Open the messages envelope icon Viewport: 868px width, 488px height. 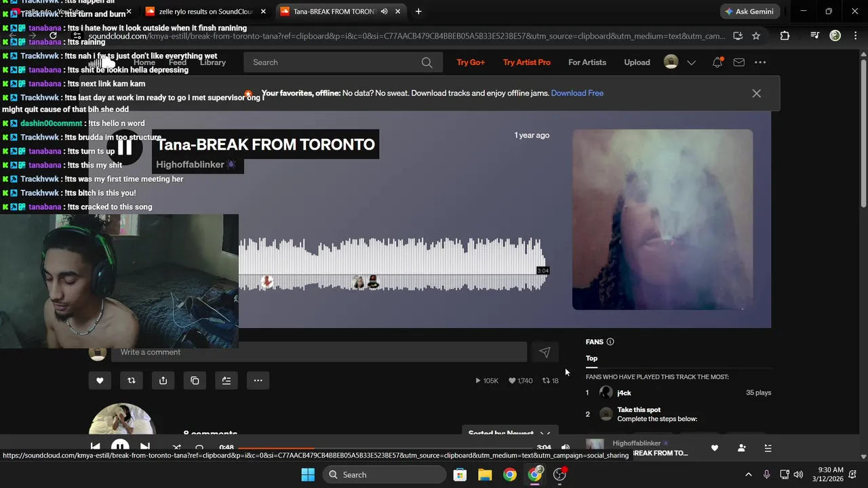pos(739,62)
